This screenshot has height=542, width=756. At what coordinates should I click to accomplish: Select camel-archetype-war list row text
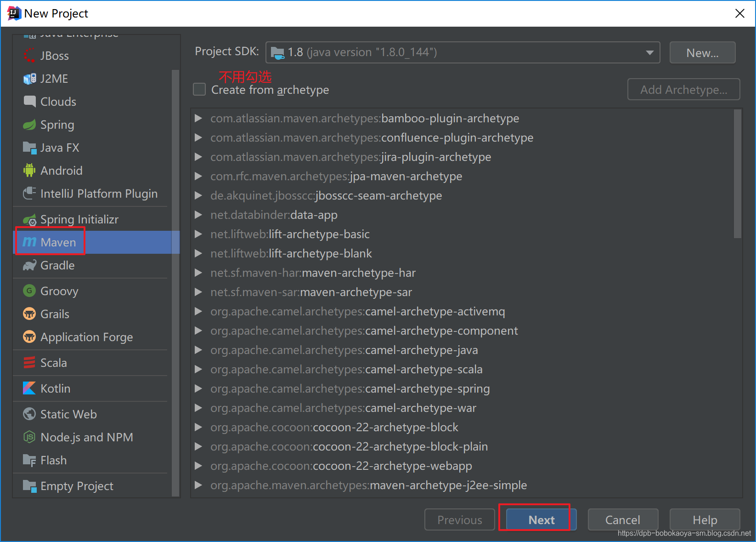tap(343, 408)
